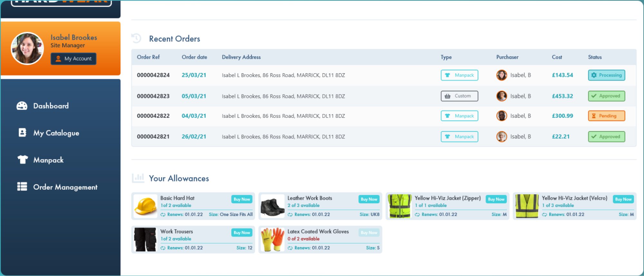This screenshot has width=644, height=276.
Task: Click the Manpack t-shirt icon in sidebar
Action: (23, 160)
